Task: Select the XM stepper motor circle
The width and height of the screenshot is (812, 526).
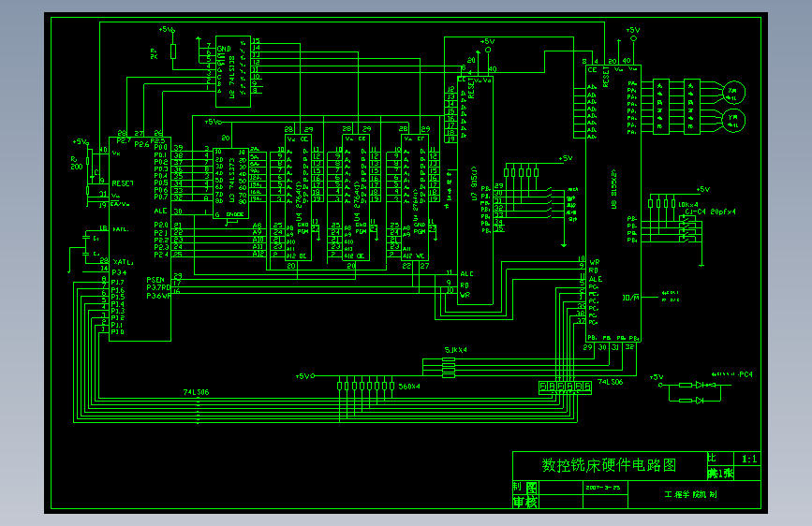Action: coord(733,94)
